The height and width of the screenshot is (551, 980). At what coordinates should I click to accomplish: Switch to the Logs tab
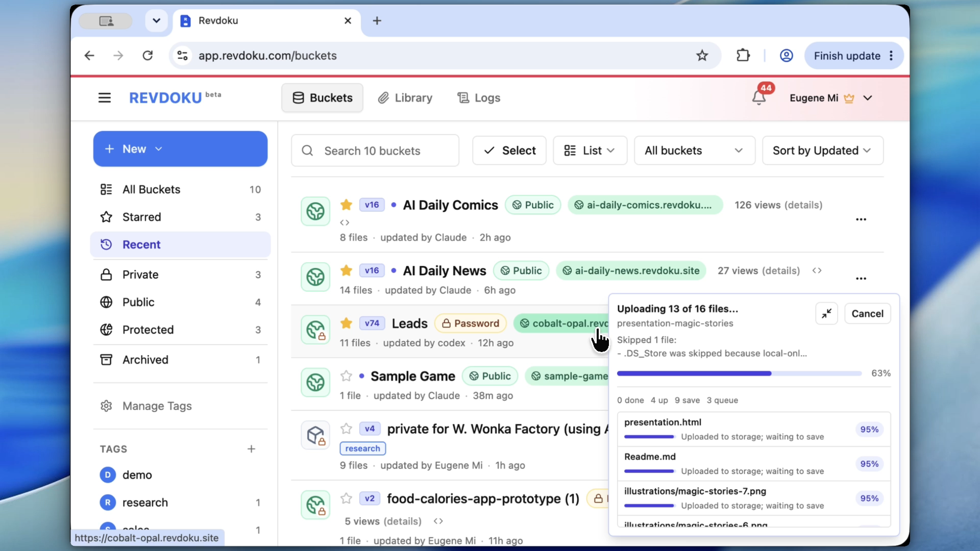(x=479, y=97)
